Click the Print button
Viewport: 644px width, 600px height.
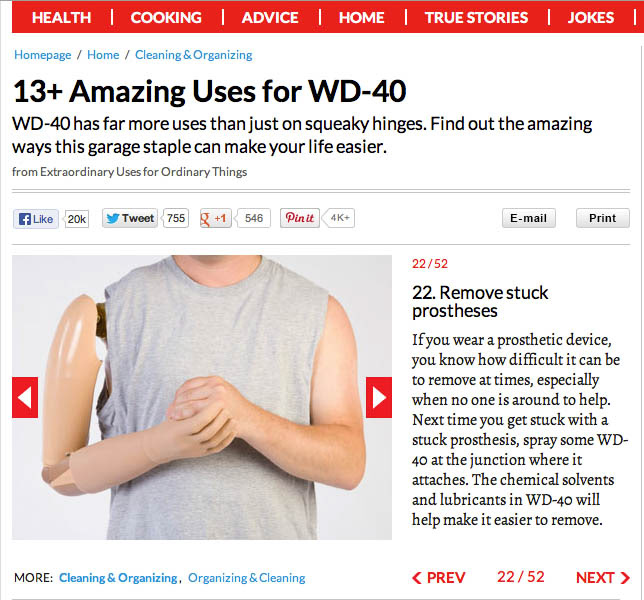(603, 218)
